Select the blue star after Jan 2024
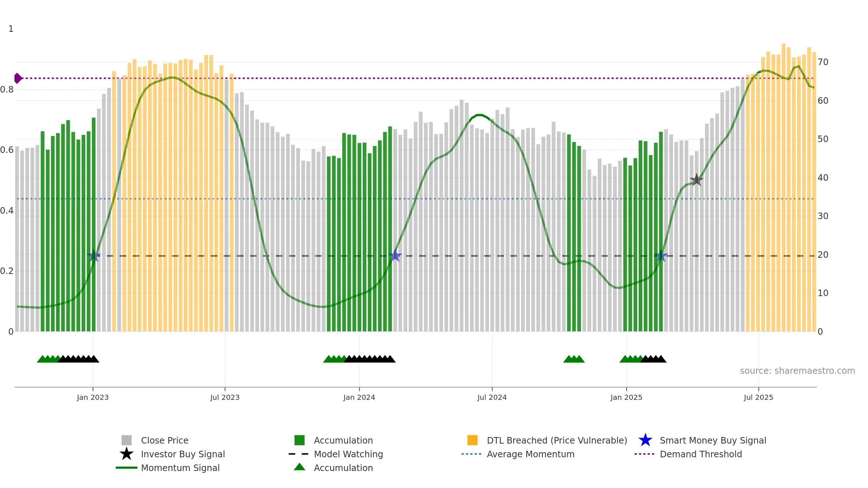The image size is (868, 488). click(x=395, y=256)
